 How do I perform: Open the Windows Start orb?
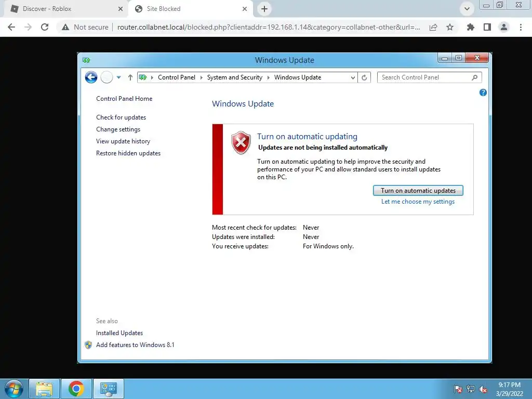[14, 389]
